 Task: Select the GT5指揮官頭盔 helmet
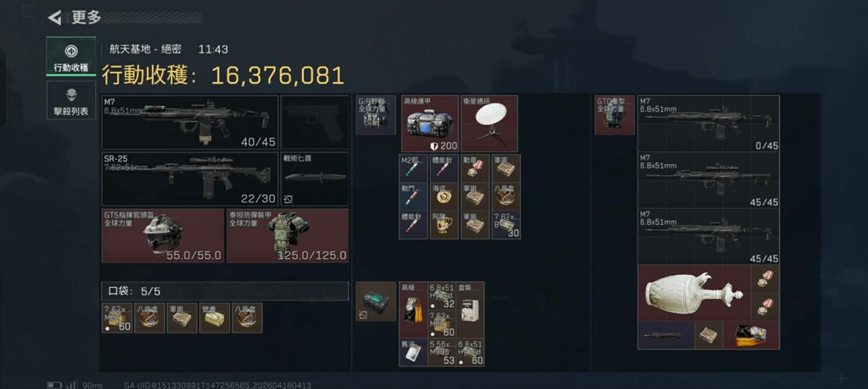(x=163, y=236)
